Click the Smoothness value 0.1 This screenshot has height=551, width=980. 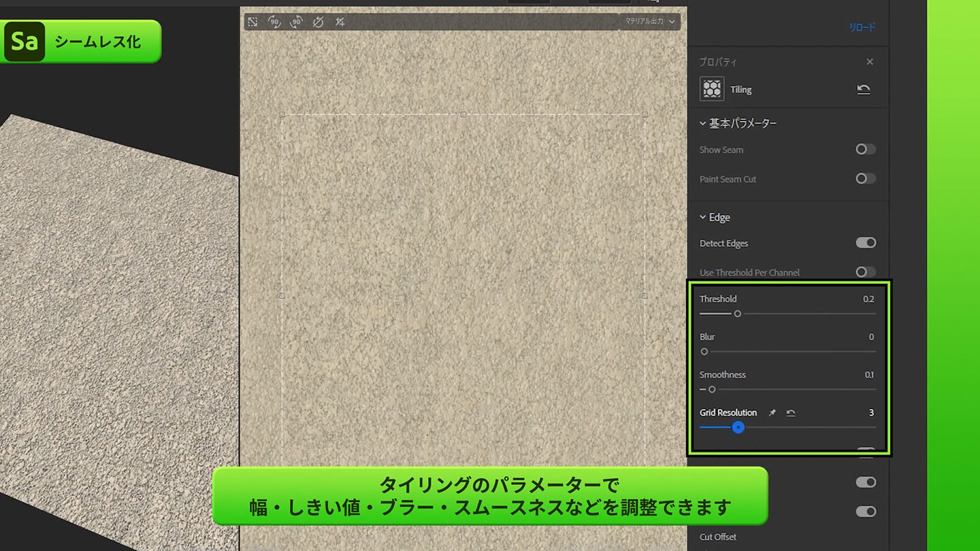pos(869,375)
